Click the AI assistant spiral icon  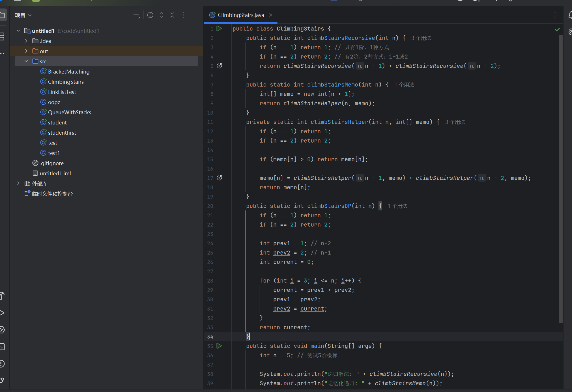[x=570, y=32]
